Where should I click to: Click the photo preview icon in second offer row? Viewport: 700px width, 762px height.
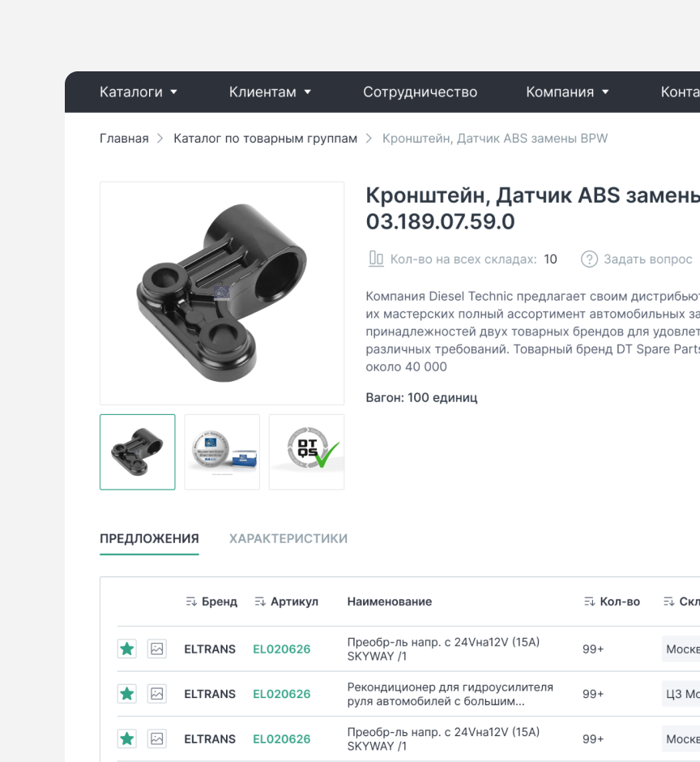pos(156,694)
